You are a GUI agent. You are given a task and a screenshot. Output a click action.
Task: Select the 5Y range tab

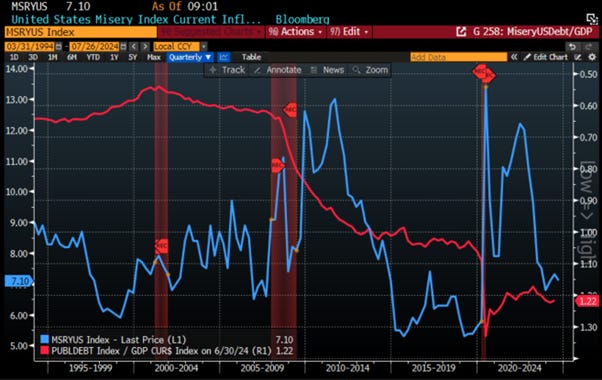[132, 57]
